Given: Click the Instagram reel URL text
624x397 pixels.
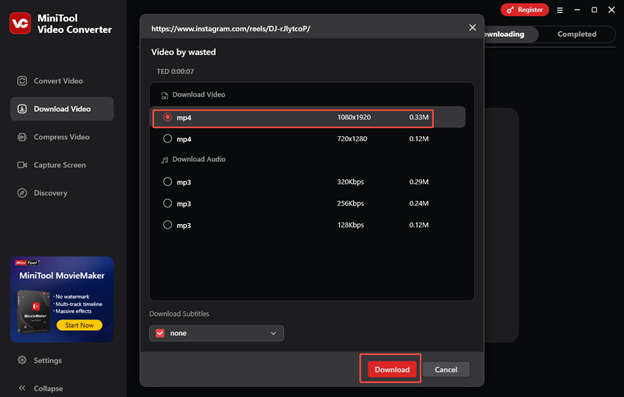Looking at the screenshot, I should [230, 29].
